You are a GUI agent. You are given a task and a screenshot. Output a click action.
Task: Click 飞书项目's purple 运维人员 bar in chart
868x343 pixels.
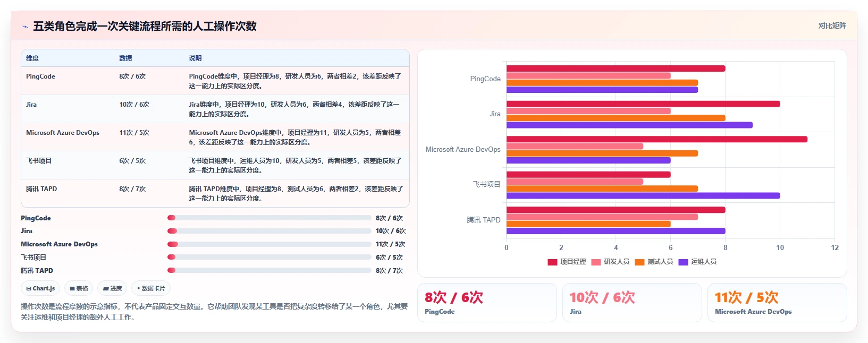pos(643,195)
